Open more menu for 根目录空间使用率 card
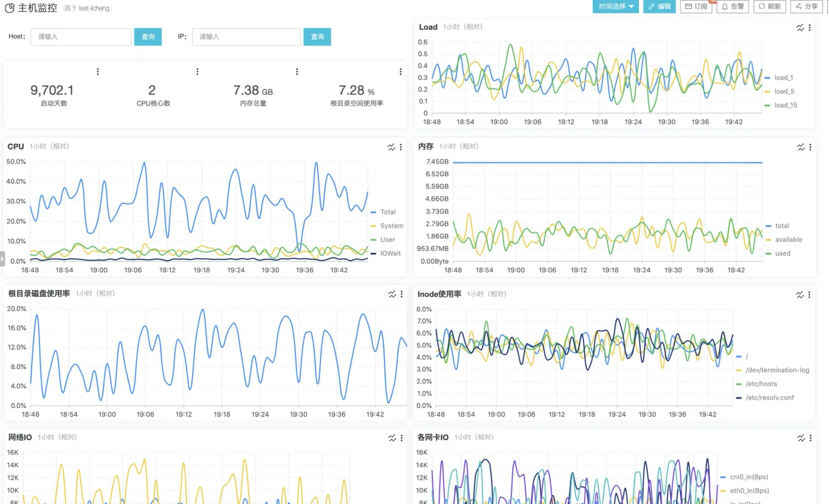Screen dimensions: 829x504 point(401,72)
